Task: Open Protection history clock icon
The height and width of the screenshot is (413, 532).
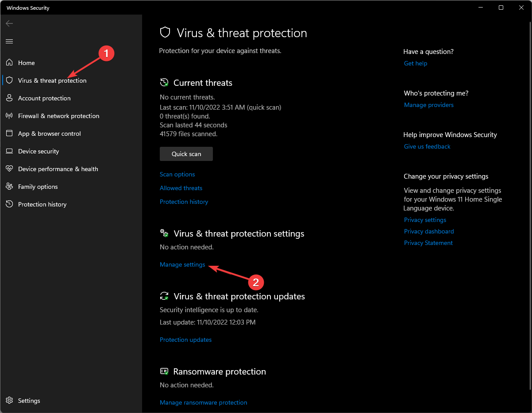Action: 9,204
